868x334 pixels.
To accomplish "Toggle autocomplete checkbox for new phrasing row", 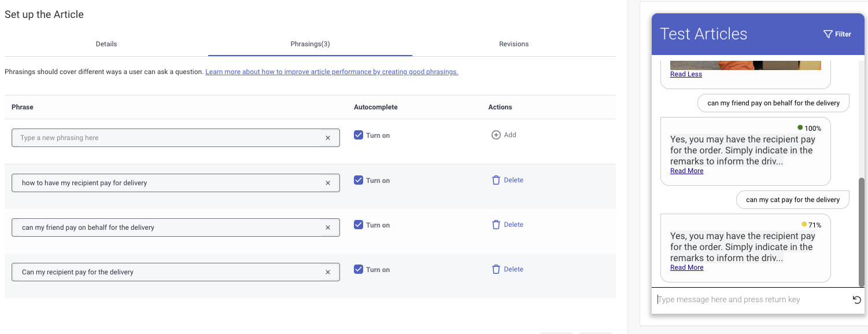I will 359,135.
